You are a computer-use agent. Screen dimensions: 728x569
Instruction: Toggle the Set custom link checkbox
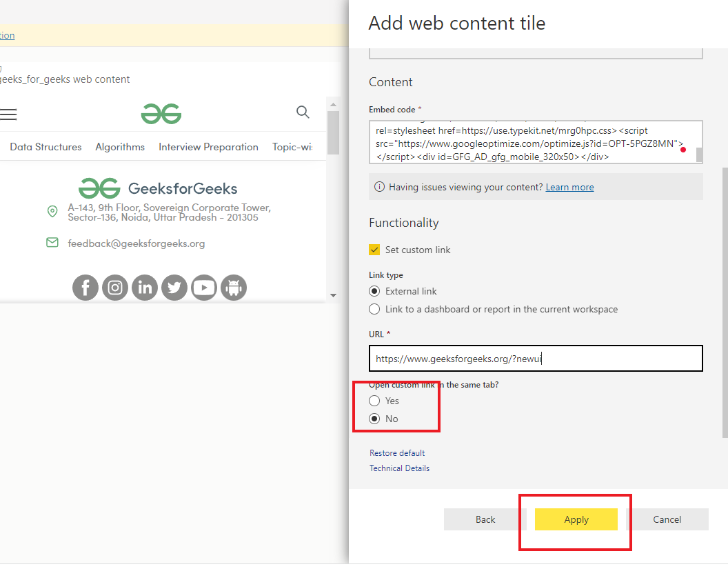click(x=374, y=250)
